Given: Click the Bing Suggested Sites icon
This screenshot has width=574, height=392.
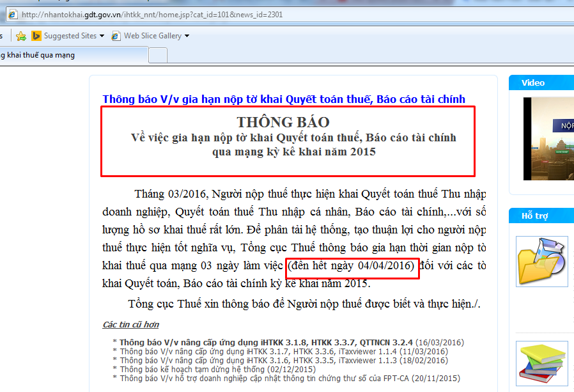Looking at the screenshot, I should 37,36.
